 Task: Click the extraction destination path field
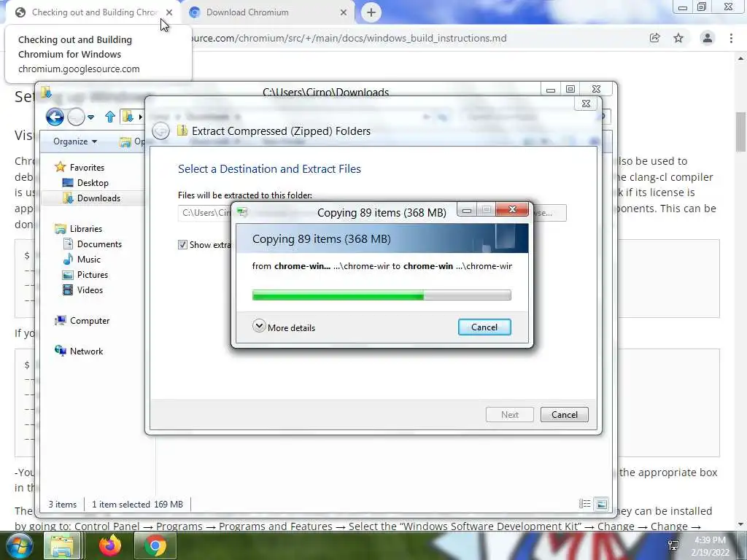[x=205, y=213]
